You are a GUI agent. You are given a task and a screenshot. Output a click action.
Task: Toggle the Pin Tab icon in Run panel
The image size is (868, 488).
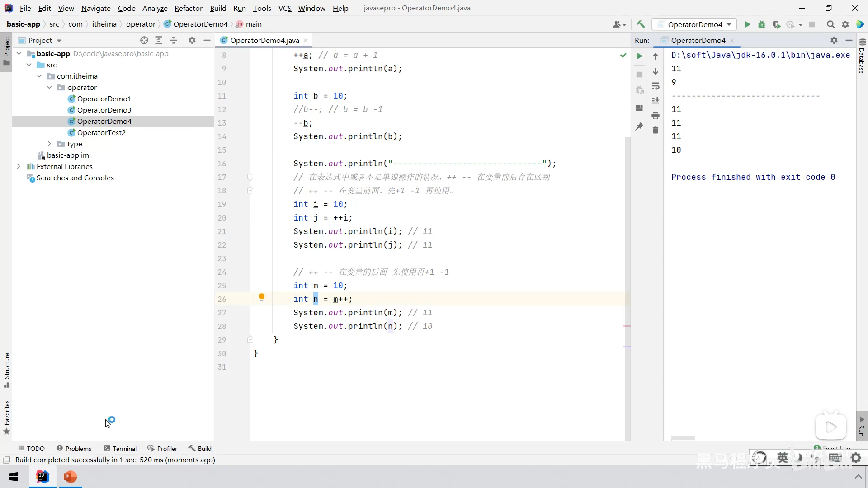pyautogui.click(x=639, y=127)
